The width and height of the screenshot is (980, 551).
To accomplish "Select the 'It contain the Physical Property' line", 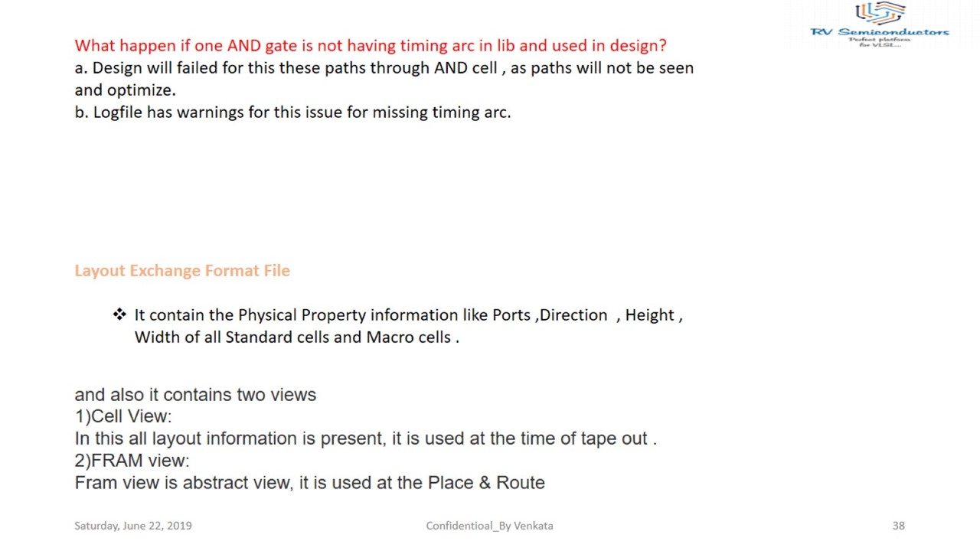I will (408, 315).
